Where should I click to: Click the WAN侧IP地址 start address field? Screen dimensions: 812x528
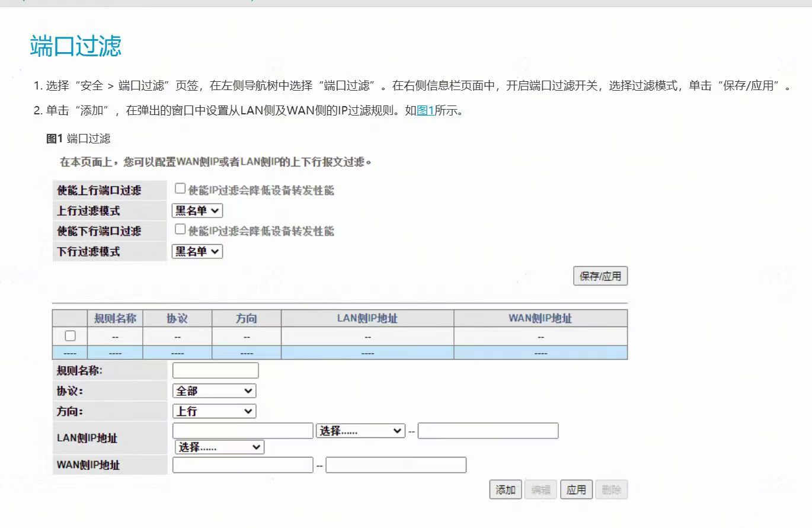242,465
